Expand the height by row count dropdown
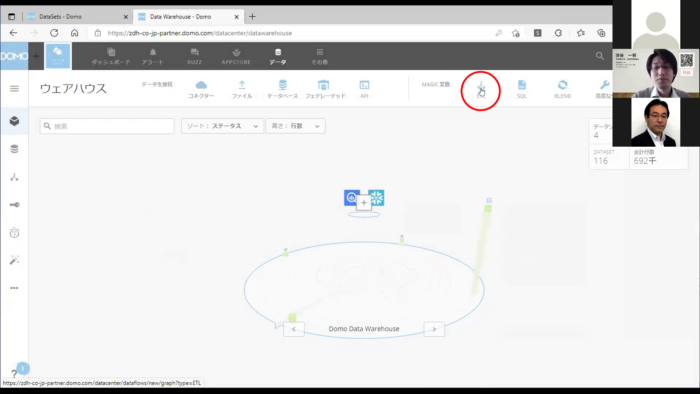The height and width of the screenshot is (394, 700). tap(295, 126)
